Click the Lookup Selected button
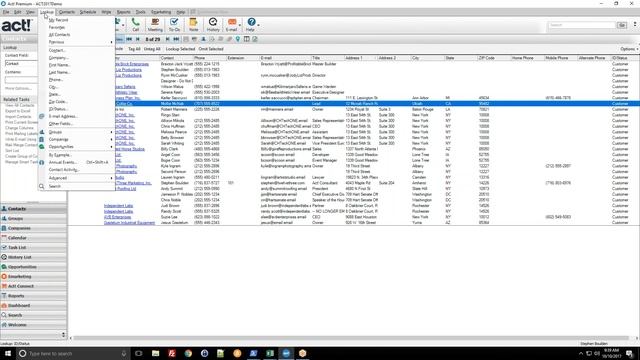 (x=180, y=49)
